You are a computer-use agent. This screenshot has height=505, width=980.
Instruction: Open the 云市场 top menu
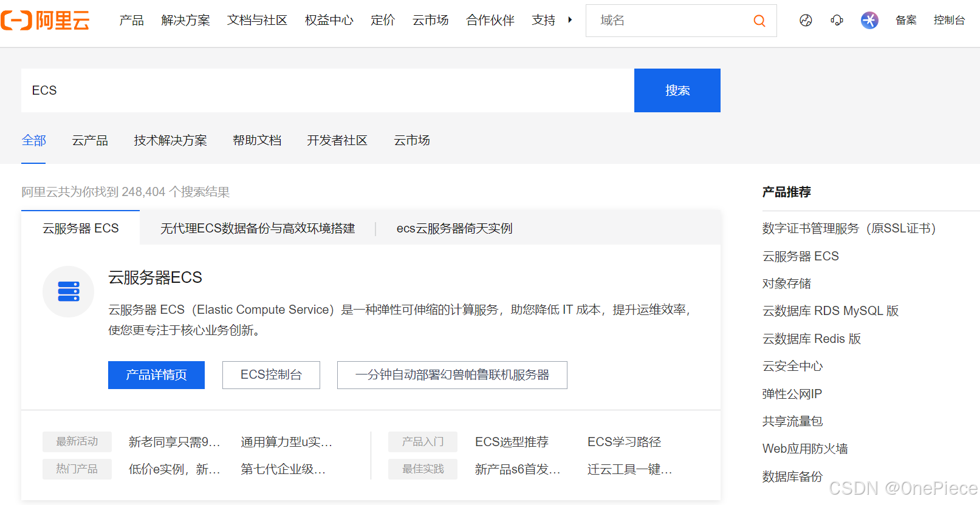coord(430,20)
